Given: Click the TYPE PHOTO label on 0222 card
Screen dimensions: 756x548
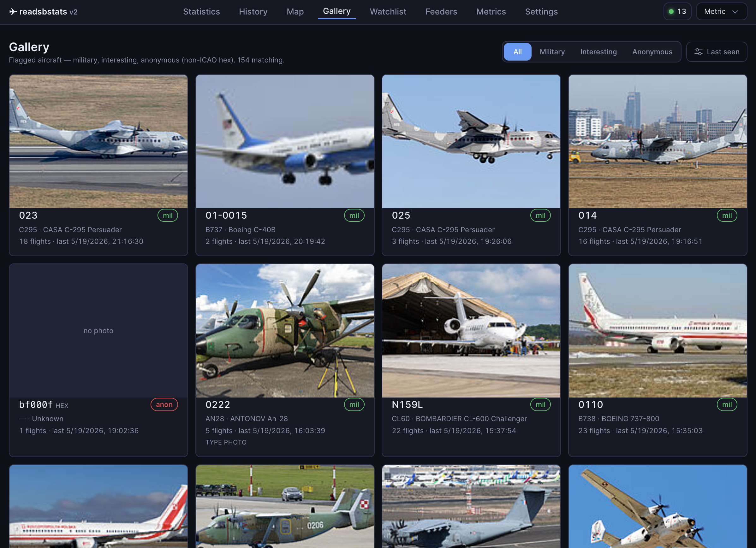Looking at the screenshot, I should click(226, 442).
